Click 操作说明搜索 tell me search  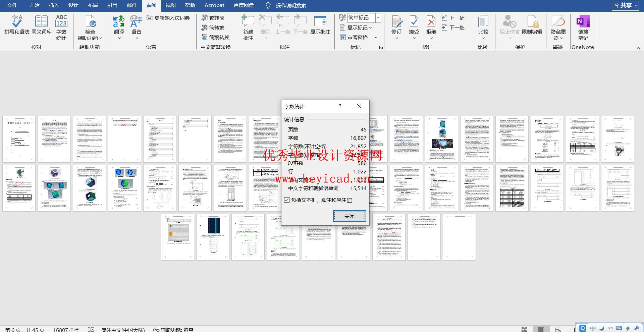click(x=286, y=5)
